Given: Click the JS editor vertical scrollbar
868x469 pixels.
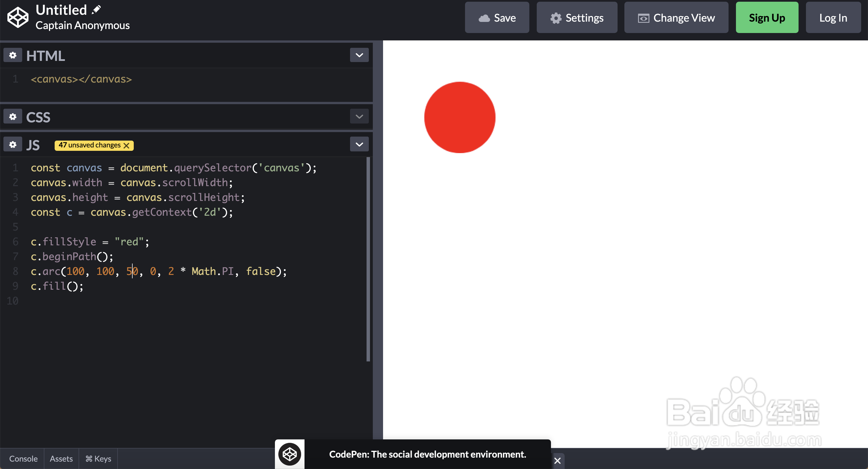Looking at the screenshot, I should click(x=368, y=260).
